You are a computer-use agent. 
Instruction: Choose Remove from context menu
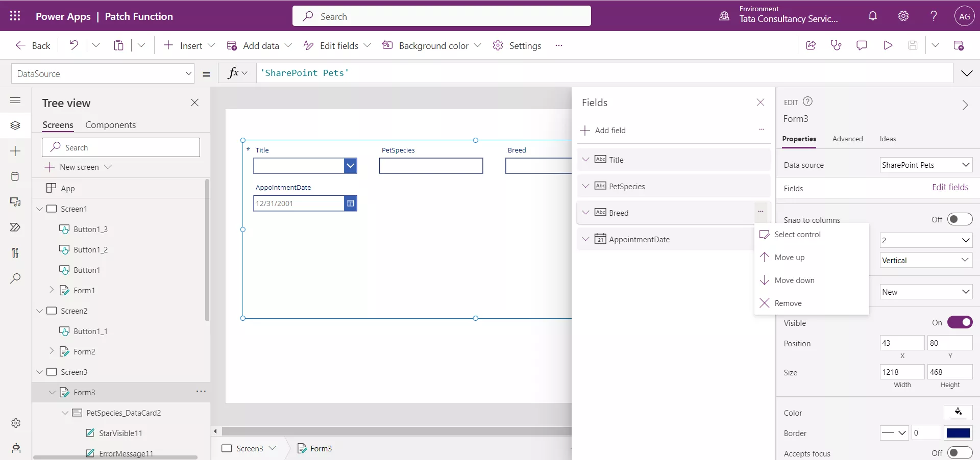coord(812,303)
